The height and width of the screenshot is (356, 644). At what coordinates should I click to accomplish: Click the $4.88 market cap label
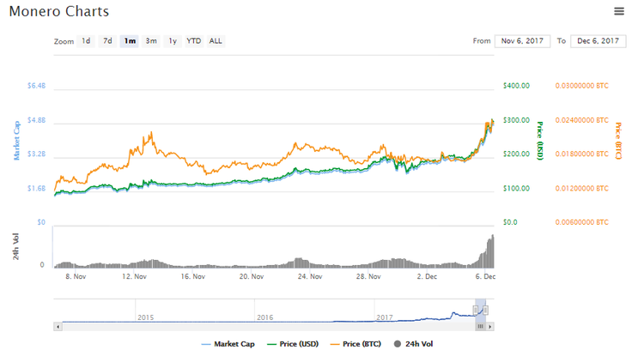pyautogui.click(x=37, y=120)
